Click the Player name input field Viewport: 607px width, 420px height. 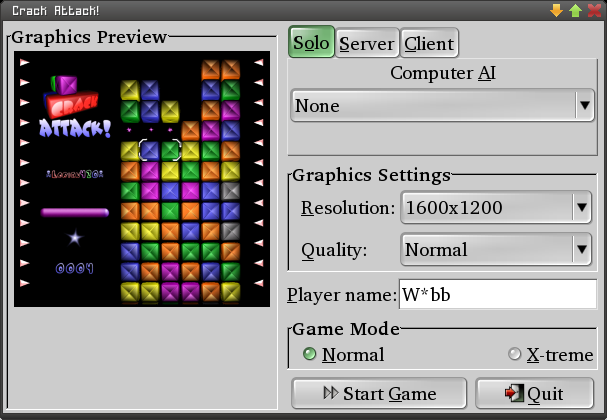[497, 294]
